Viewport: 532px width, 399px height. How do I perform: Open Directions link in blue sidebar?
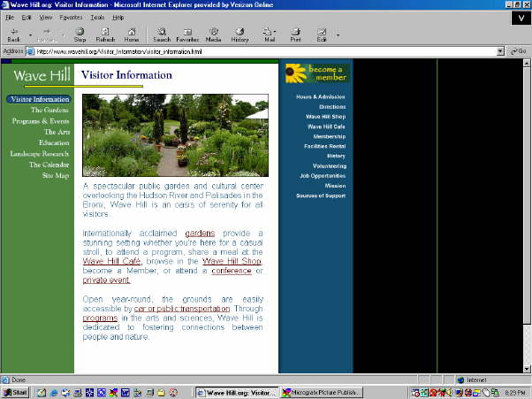pos(332,107)
